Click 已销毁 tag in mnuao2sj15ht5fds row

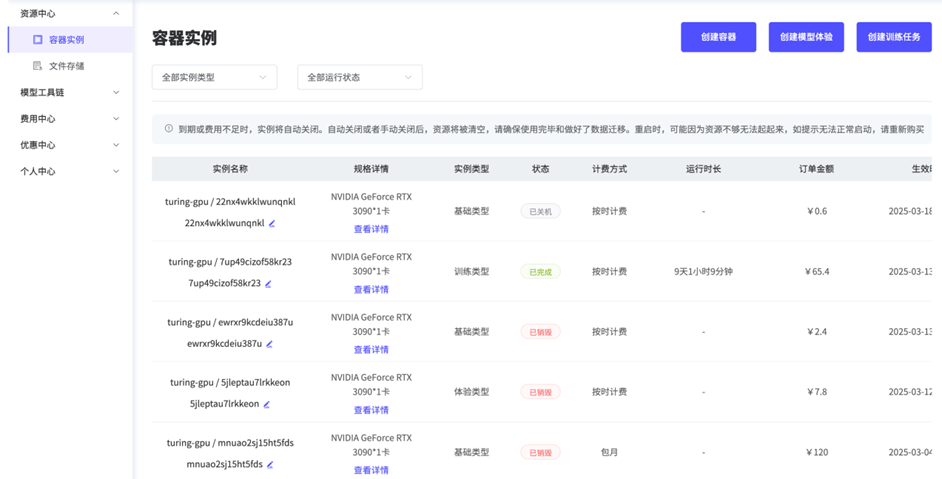pyautogui.click(x=540, y=453)
